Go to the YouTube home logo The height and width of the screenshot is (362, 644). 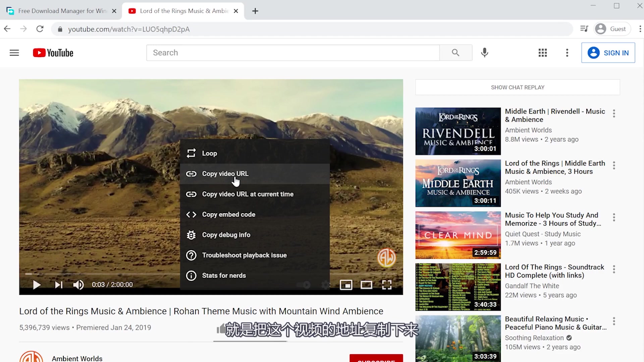tap(53, 53)
